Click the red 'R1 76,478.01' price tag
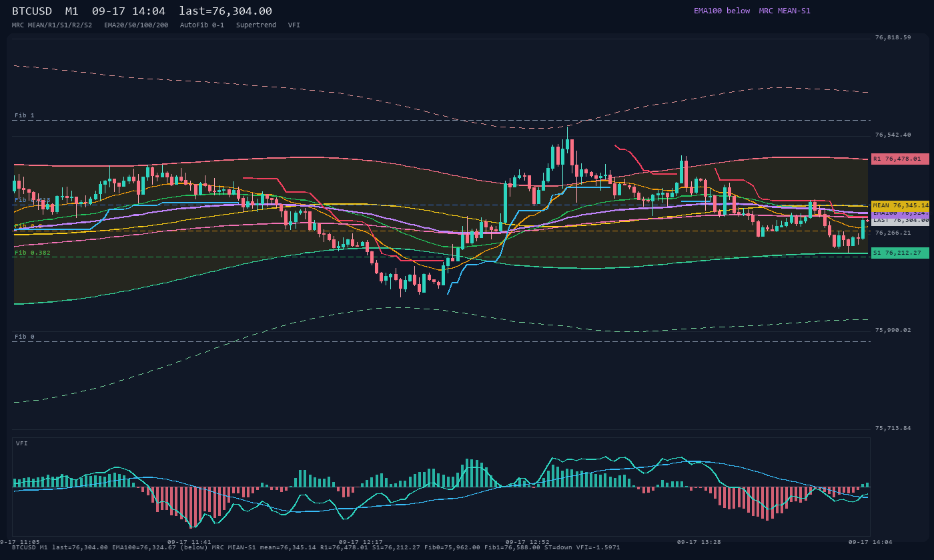Image resolution: width=934 pixels, height=560 pixels. click(x=900, y=159)
